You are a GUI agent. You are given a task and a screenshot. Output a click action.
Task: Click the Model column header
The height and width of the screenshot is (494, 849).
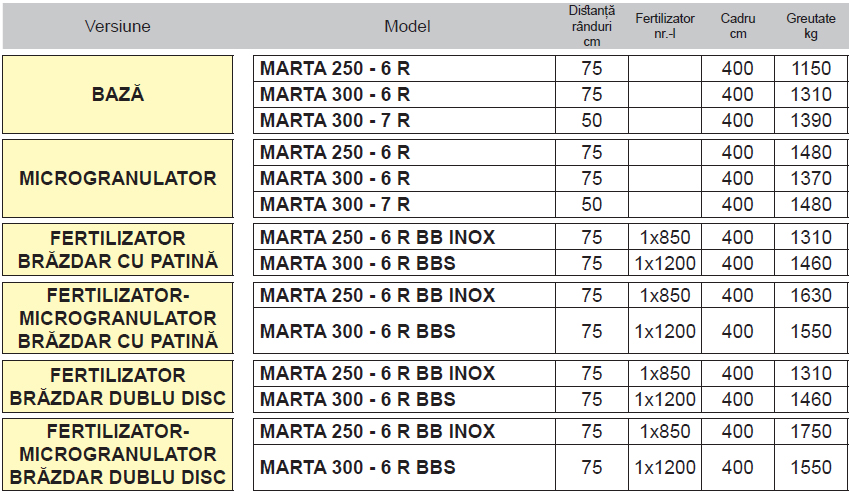(x=407, y=26)
